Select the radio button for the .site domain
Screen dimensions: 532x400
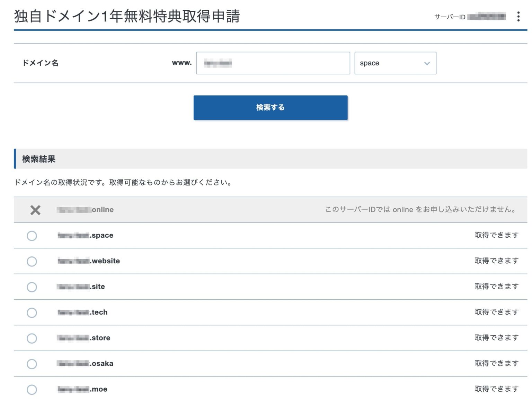tap(32, 287)
